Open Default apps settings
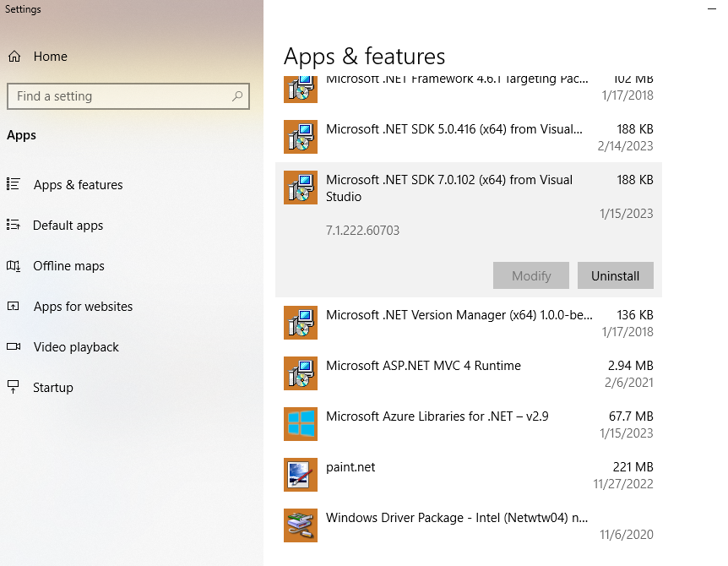 pyautogui.click(x=68, y=226)
